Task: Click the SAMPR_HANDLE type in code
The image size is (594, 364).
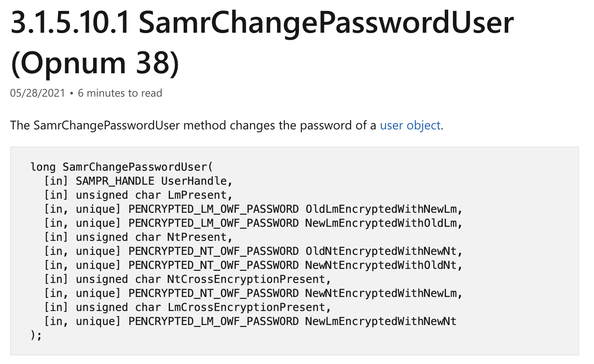Action: (x=115, y=181)
